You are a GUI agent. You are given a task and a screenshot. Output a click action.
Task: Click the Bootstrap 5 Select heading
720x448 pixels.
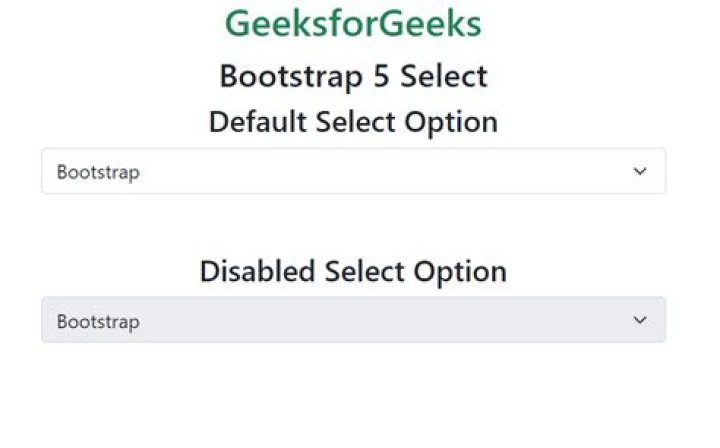point(353,76)
